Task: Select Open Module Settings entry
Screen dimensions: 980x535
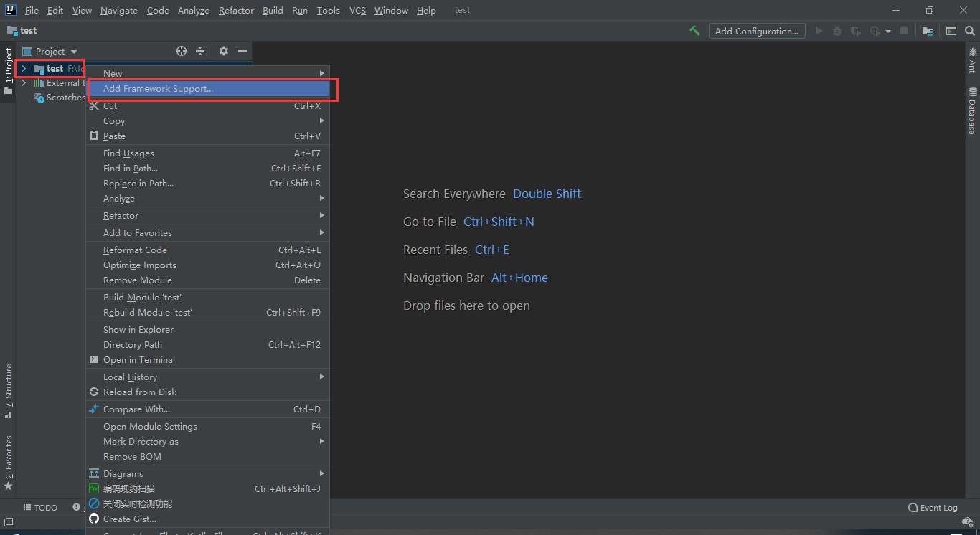Action: [207, 426]
